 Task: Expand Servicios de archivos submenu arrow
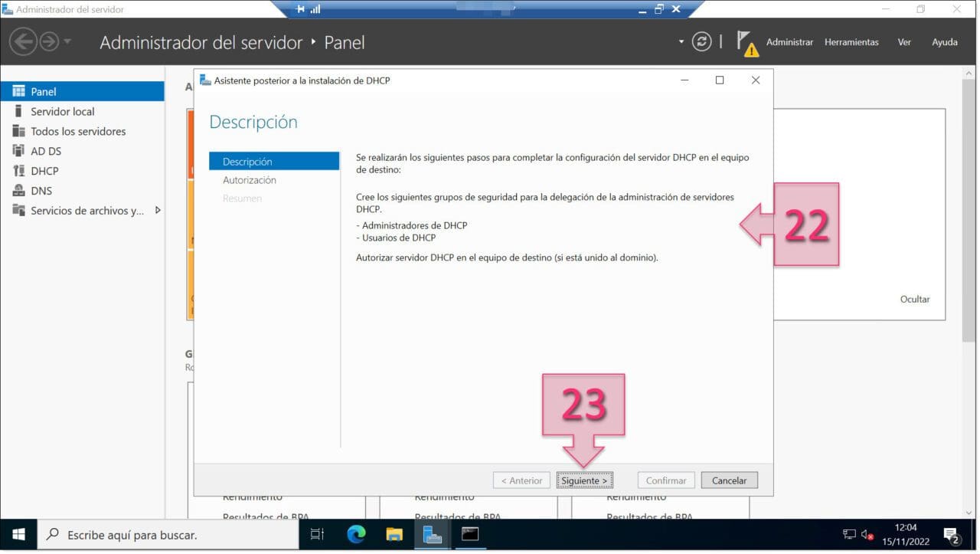158,210
